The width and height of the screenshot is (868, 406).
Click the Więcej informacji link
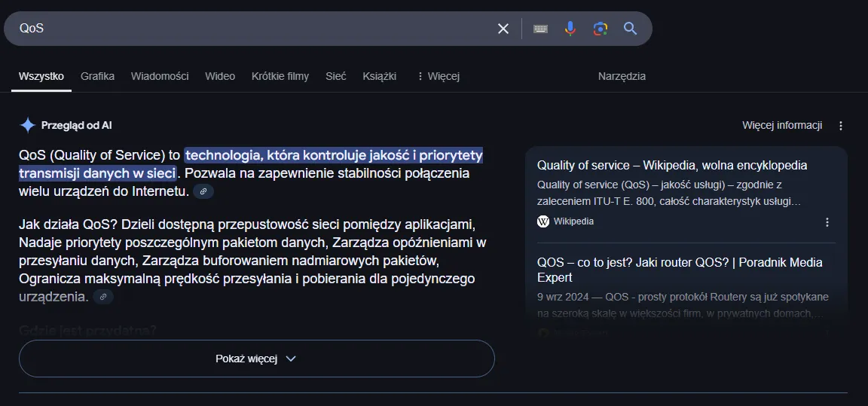point(781,126)
